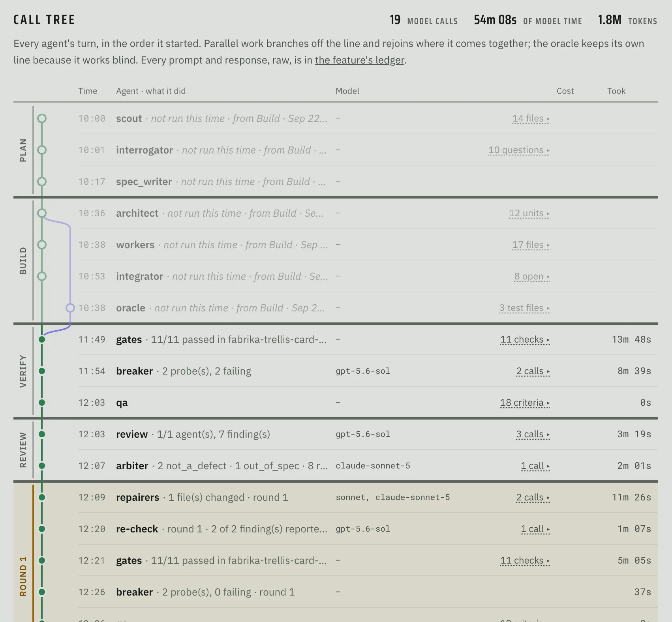The height and width of the screenshot is (622, 672).
Task: Click the VERIFY section label
Action: pos(23,371)
